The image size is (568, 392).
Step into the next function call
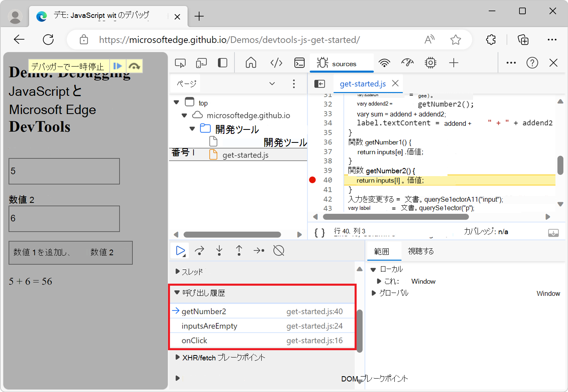[219, 250]
